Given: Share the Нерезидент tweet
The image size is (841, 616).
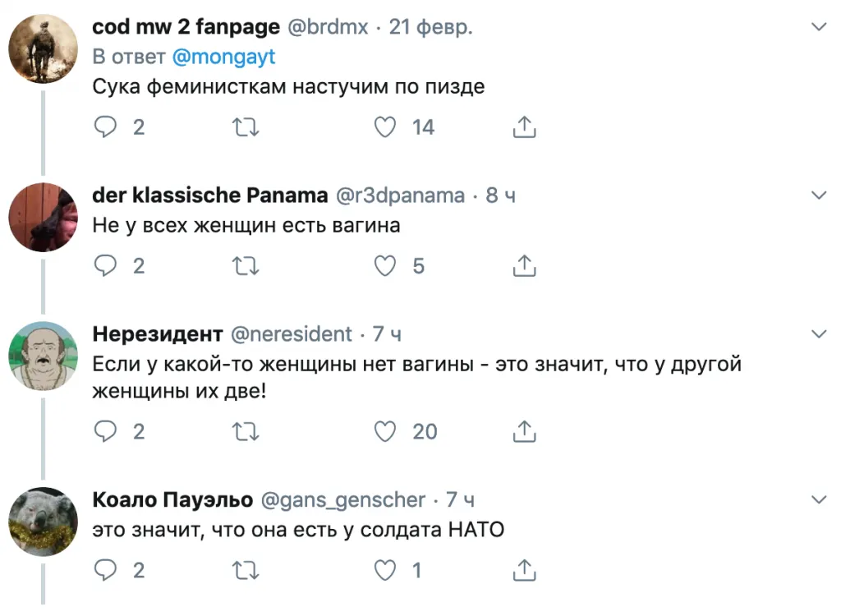Looking at the screenshot, I should [525, 431].
